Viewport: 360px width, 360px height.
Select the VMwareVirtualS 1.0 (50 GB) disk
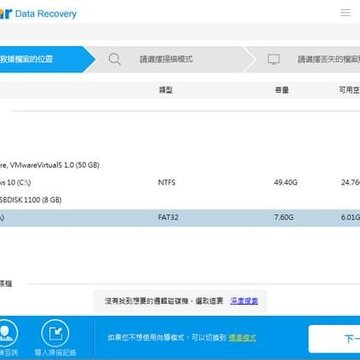[x=50, y=165]
